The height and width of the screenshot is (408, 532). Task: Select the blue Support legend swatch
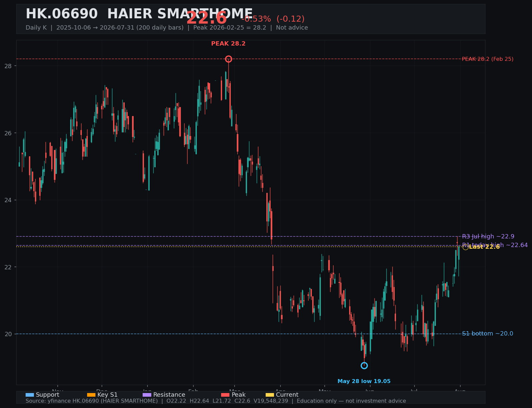point(30,395)
